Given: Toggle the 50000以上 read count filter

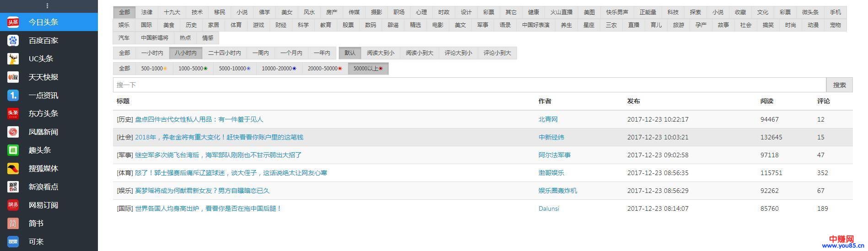Looking at the screenshot, I should (368, 69).
